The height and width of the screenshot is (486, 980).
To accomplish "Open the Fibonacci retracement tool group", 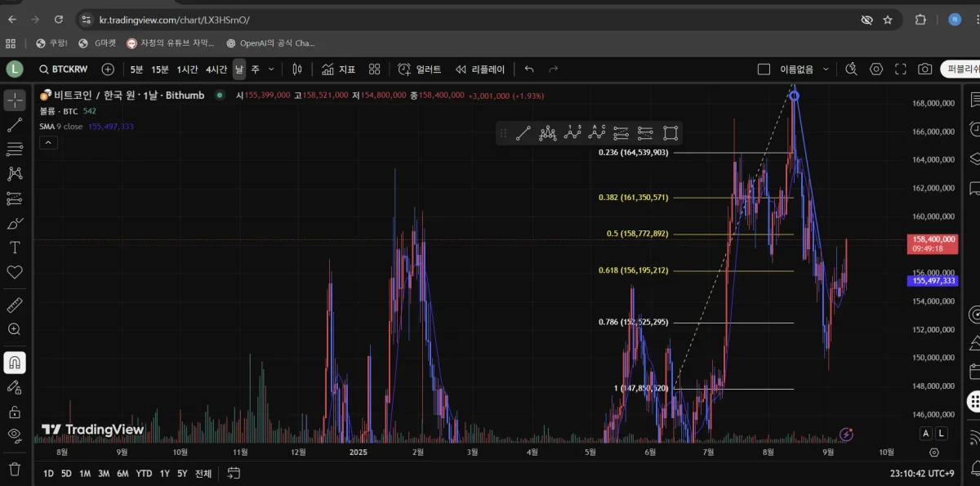I will 15,149.
